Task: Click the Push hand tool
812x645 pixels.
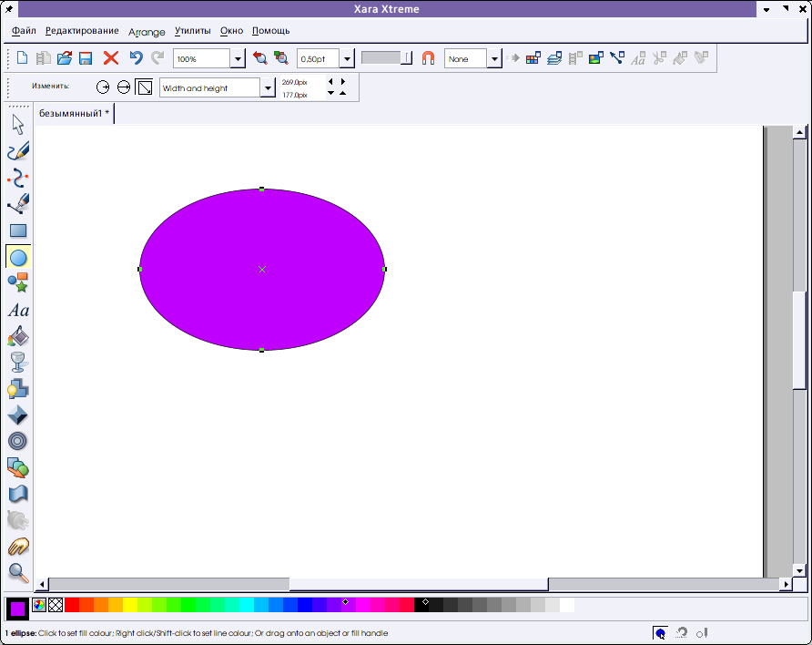Action: (18, 547)
